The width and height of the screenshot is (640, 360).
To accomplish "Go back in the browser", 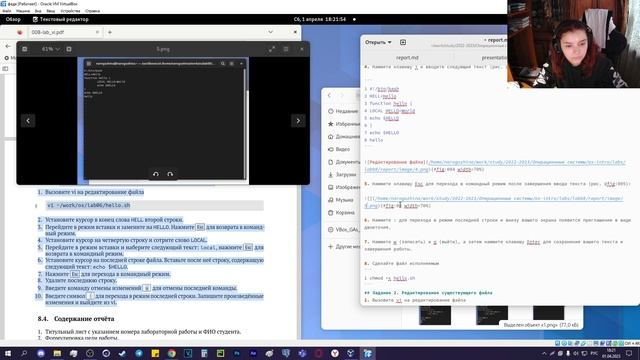I will (x=8, y=46).
